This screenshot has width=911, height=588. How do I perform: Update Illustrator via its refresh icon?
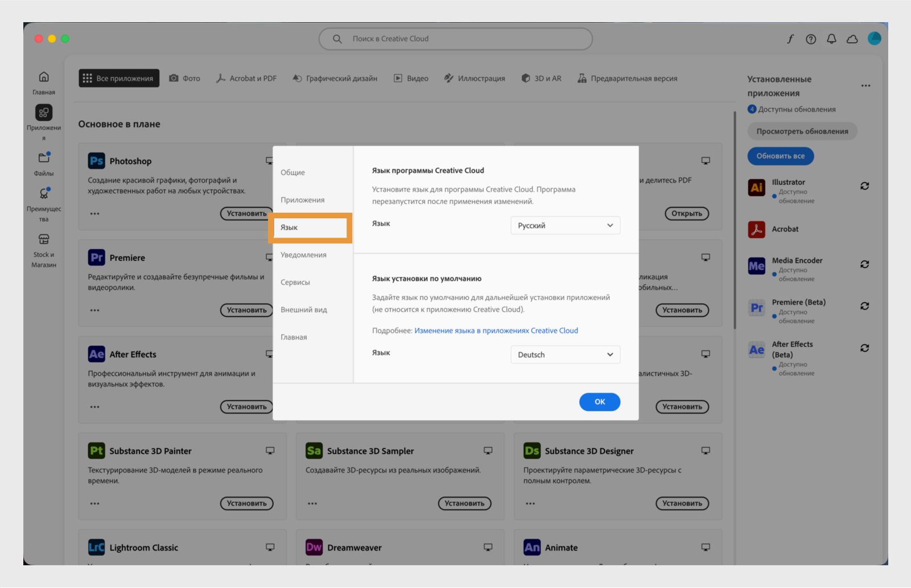pyautogui.click(x=864, y=186)
